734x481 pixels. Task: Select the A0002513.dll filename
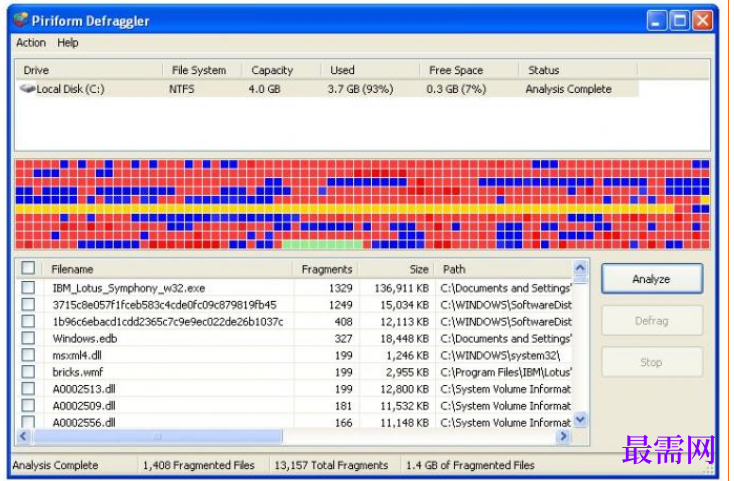(x=84, y=389)
